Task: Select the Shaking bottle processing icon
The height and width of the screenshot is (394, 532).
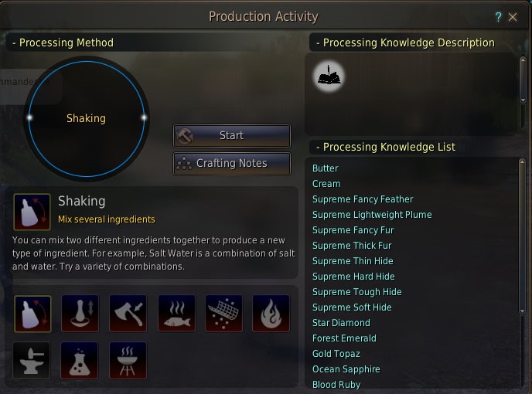Action: [32, 314]
